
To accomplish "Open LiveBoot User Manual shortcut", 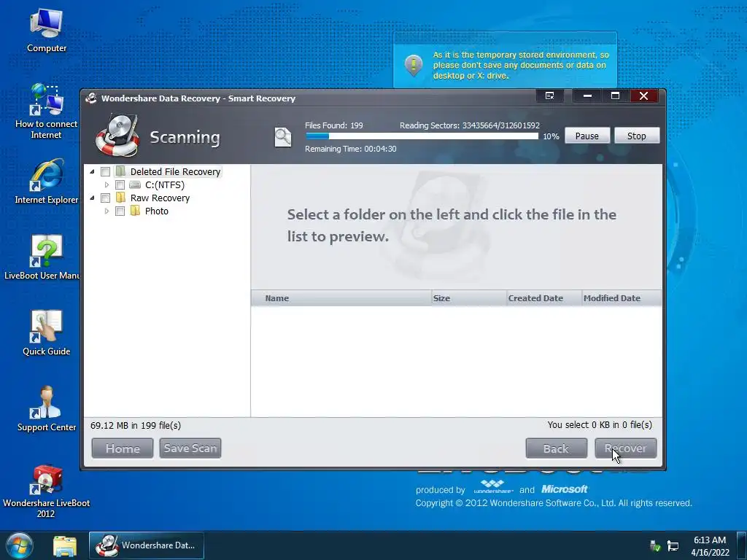I will click(x=43, y=257).
